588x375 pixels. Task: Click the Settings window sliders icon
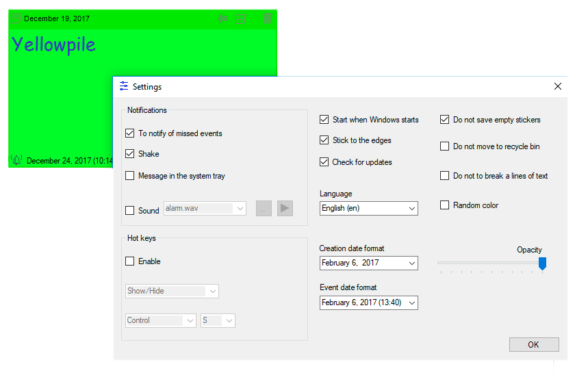click(124, 86)
